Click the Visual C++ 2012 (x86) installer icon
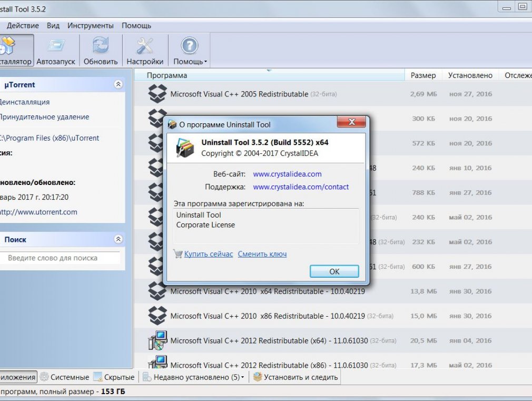 click(x=158, y=362)
